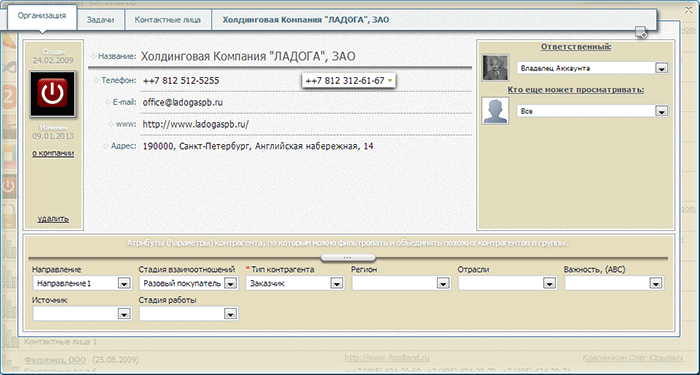Click the diamond marker next to Телефон label
This screenshot has height=375, width=700.
[96, 80]
